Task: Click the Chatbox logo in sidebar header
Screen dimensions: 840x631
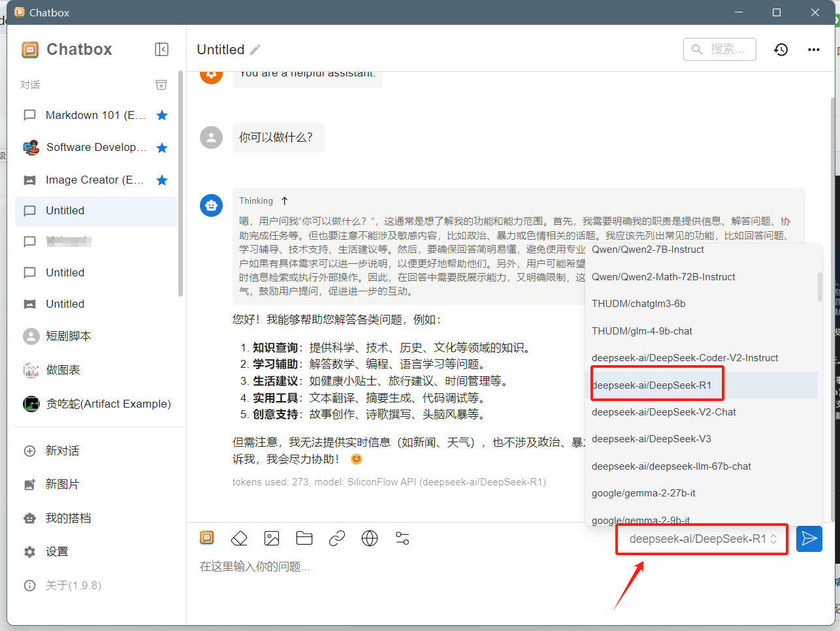Action: click(30, 50)
